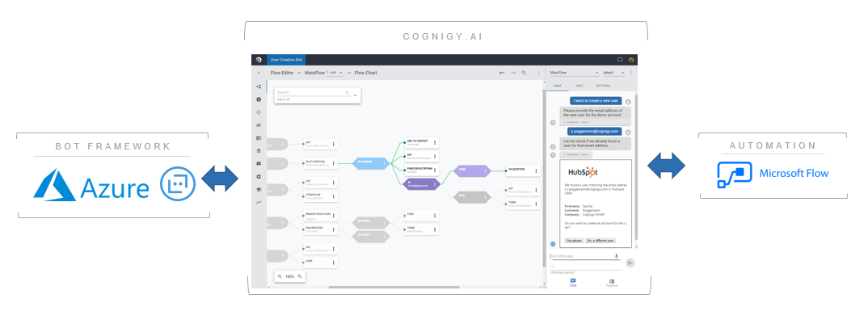Image resolution: width=868 pixels, height=324 pixels.
Task: Open the flow toolbar three-dot menu
Action: (538, 73)
